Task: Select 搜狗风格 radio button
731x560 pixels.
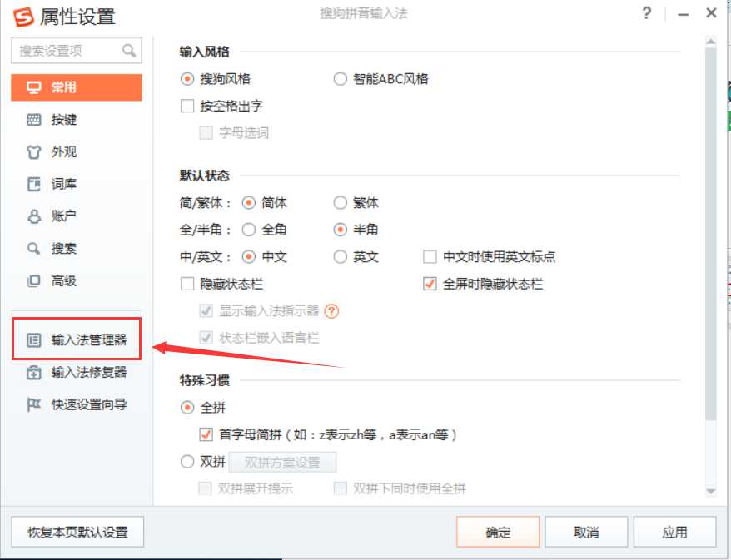Action: tap(187, 79)
